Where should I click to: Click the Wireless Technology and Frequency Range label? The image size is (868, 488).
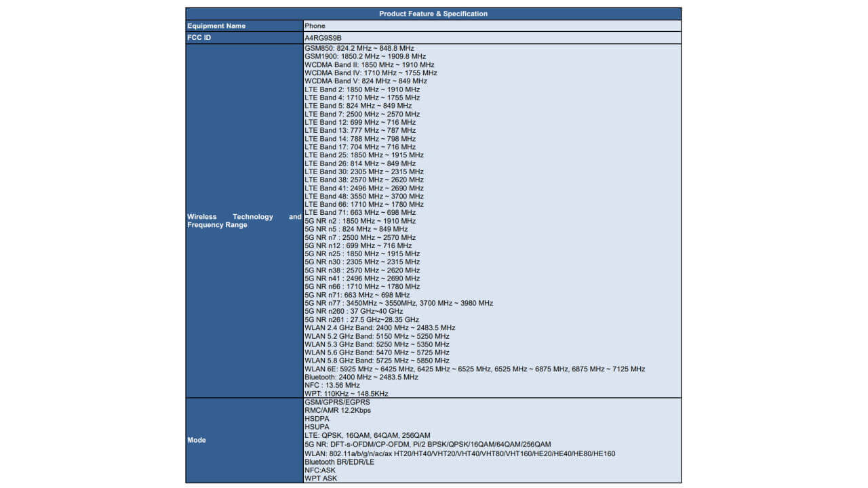[x=244, y=221]
